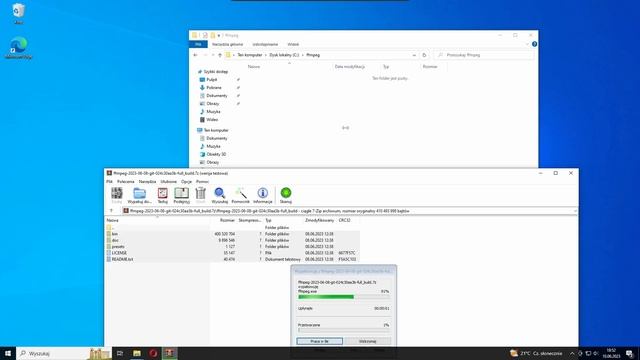Sort by Data modyfikacji in Explorer
The width and height of the screenshot is (640, 360).
pos(350,67)
